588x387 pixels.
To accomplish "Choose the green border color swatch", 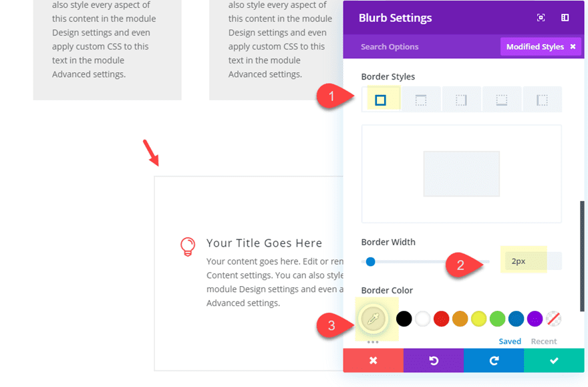I will (498, 319).
